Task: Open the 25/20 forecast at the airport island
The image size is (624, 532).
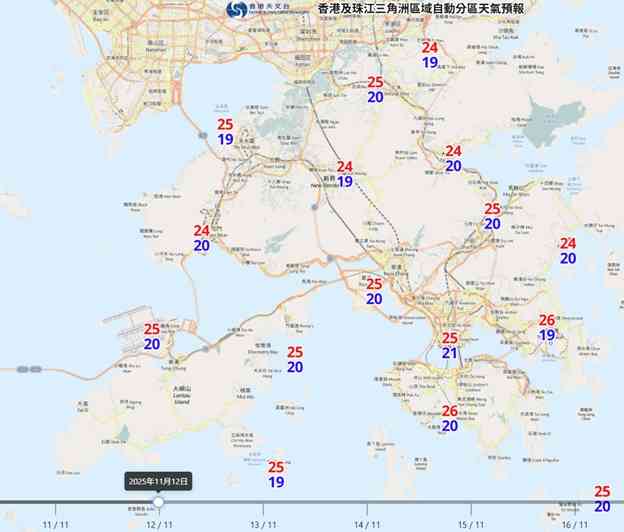Action: coord(152,336)
